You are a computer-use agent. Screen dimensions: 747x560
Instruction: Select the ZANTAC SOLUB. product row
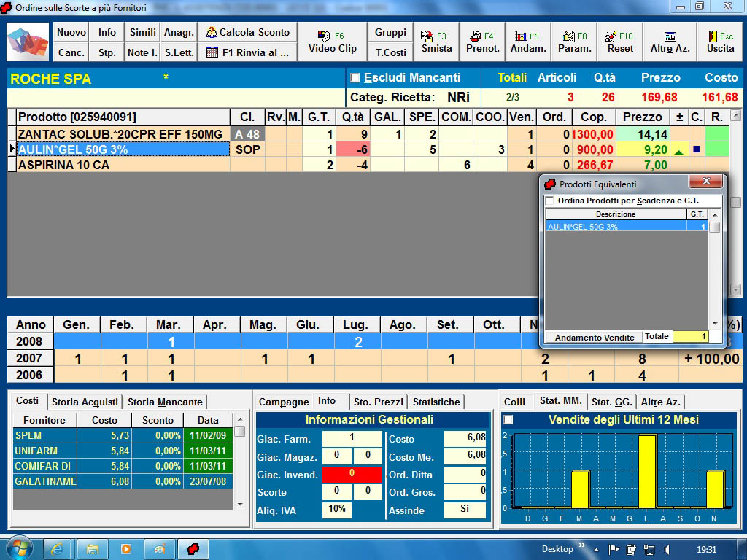120,134
